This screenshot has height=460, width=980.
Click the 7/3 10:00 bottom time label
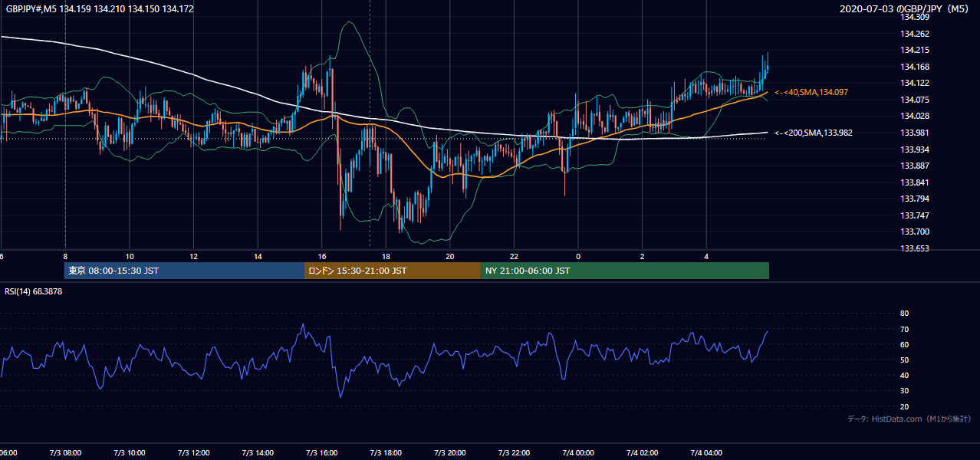130,453
